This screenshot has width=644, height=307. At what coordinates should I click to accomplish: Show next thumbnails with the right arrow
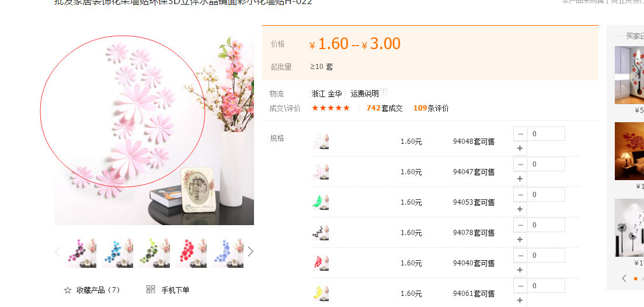[x=250, y=251]
